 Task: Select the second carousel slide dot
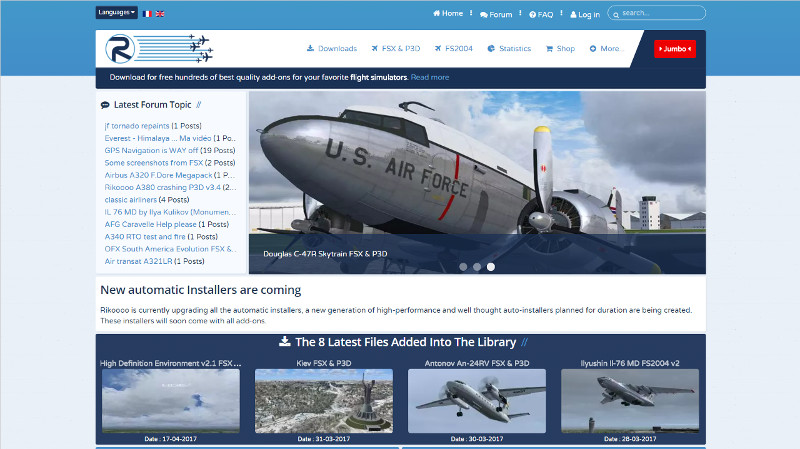(x=477, y=267)
